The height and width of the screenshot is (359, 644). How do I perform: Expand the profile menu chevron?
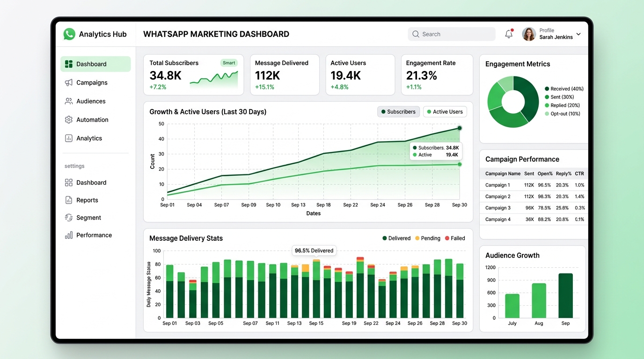pos(578,34)
